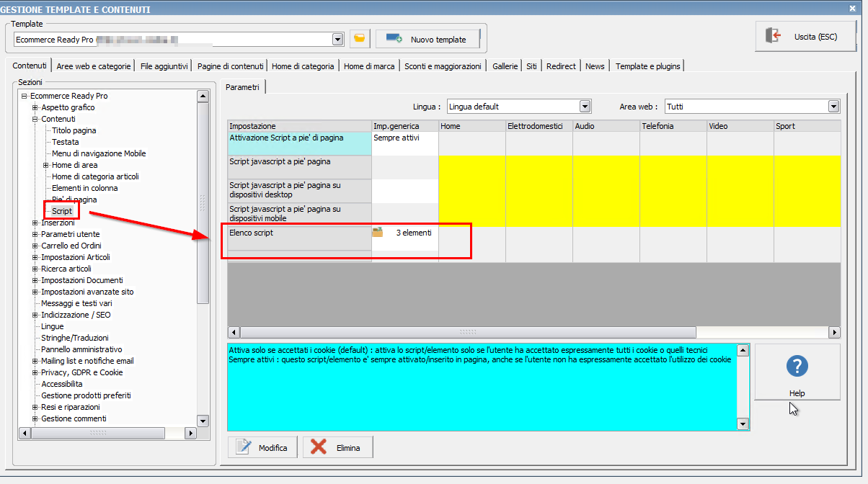Viewport: 868px width, 484px height.
Task: Switch to the Aree web e categorie tab
Action: pyautogui.click(x=94, y=66)
